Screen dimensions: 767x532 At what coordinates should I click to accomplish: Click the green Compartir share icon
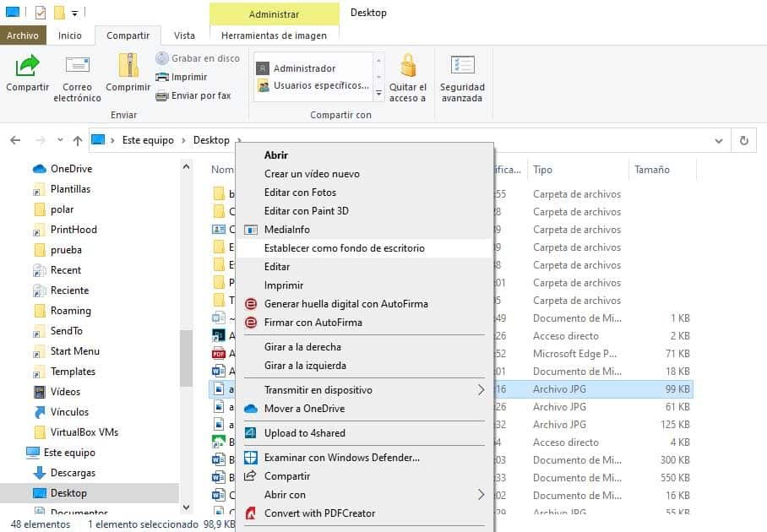pos(27,66)
